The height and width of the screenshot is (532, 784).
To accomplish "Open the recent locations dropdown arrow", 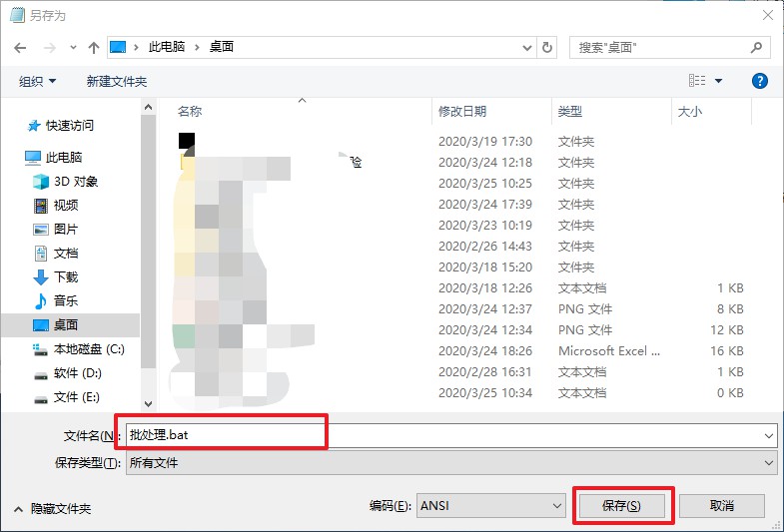I will click(x=73, y=48).
